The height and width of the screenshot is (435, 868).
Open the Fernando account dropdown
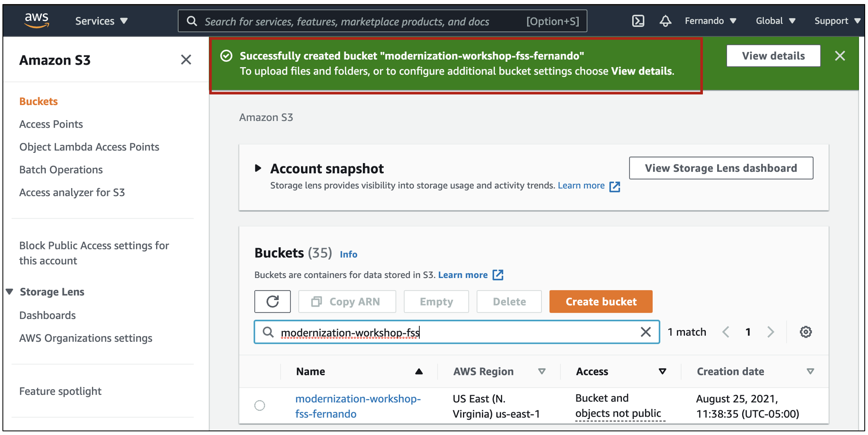point(710,21)
